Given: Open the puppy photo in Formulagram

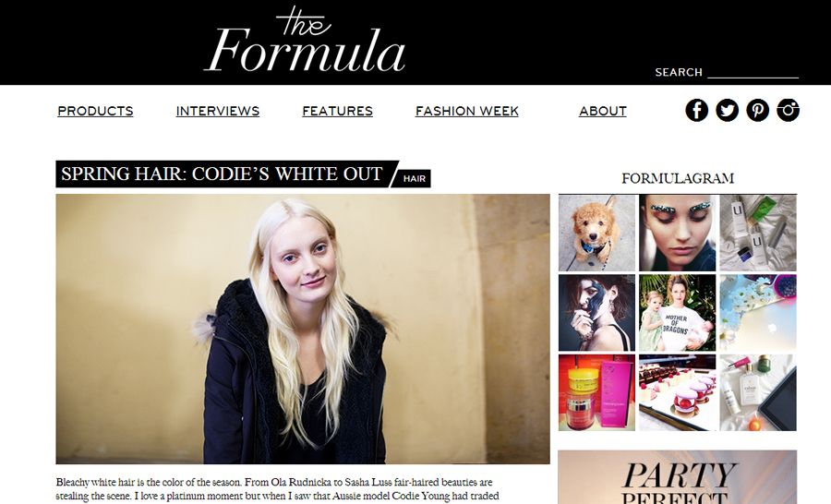Looking at the screenshot, I should click(x=596, y=234).
